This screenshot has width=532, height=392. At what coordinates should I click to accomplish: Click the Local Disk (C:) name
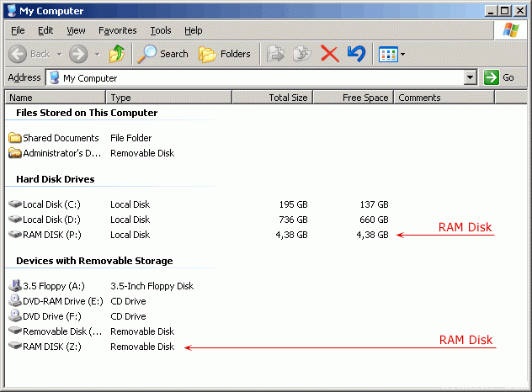click(x=51, y=204)
